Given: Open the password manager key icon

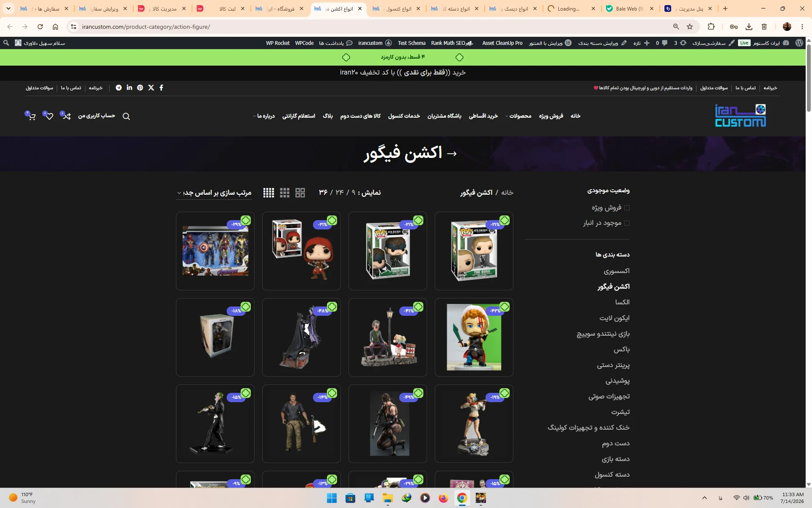Looking at the screenshot, I should [x=734, y=27].
